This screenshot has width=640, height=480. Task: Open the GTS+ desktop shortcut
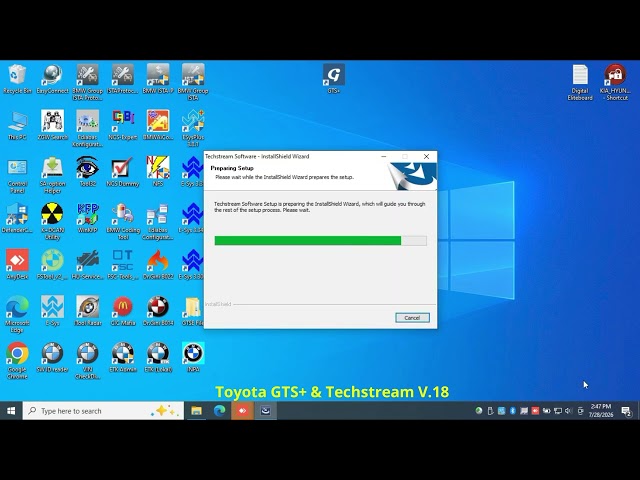click(x=333, y=78)
